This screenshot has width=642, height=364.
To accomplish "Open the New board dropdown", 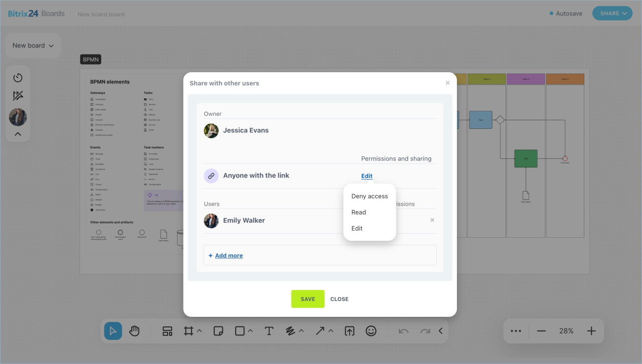I will 33,46.
